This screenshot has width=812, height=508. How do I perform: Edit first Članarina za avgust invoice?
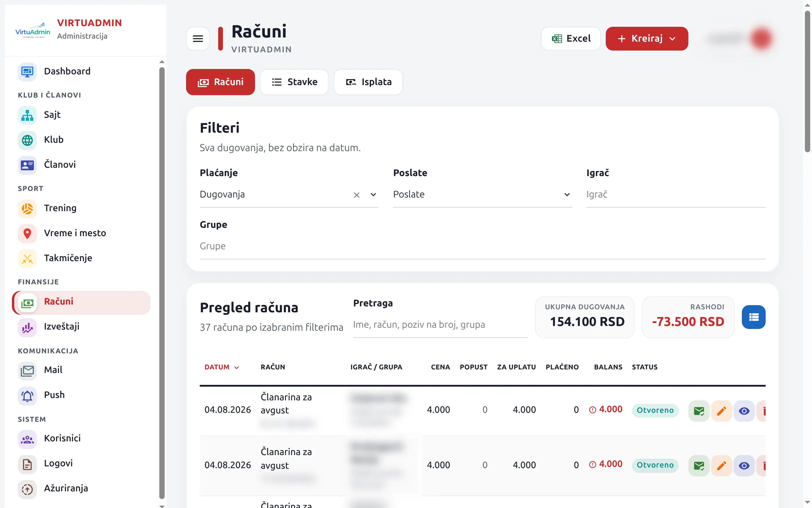(x=721, y=410)
